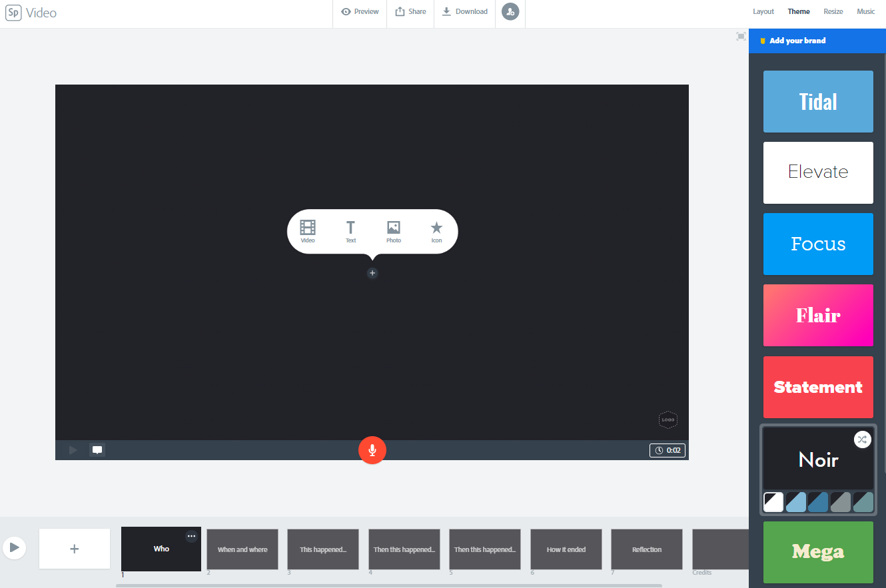Image resolution: width=886 pixels, height=588 pixels.
Task: Click Add your brand banner
Action: tap(817, 41)
